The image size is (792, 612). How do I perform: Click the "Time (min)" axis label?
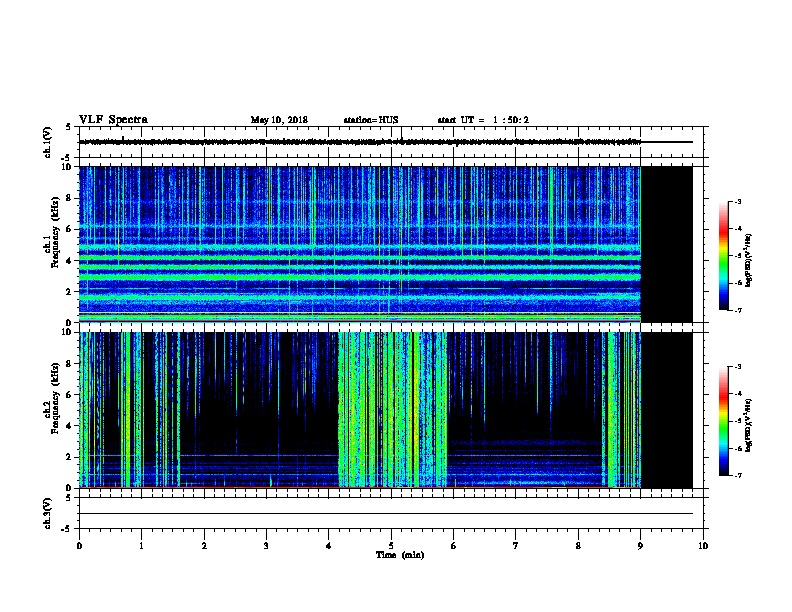[400, 555]
